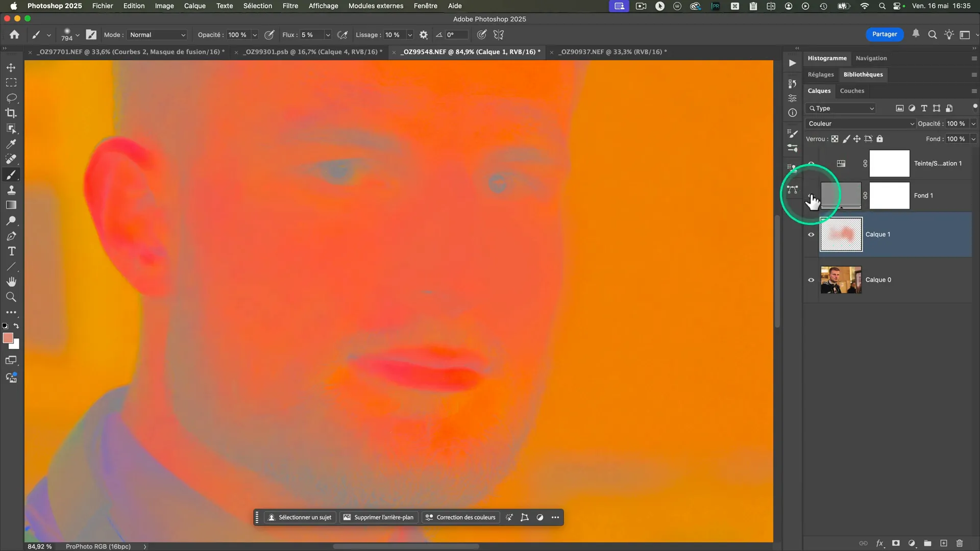980x551 pixels.
Task: Expand the Flux percentage dropdown
Action: tap(328, 35)
